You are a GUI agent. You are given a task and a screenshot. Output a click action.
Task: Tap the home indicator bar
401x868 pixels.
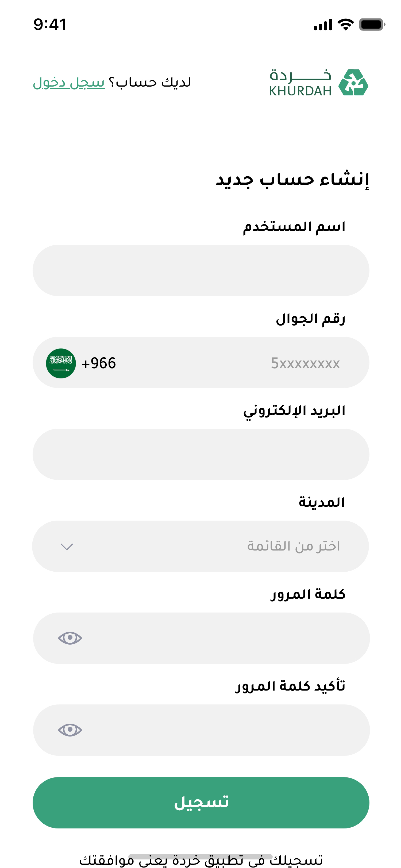coord(200,856)
